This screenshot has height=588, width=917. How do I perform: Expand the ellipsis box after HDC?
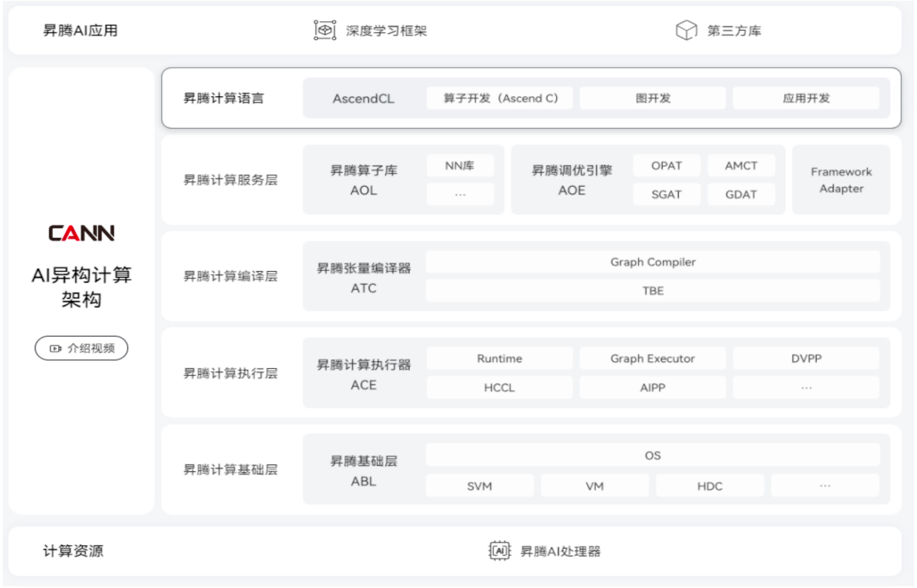click(x=825, y=486)
